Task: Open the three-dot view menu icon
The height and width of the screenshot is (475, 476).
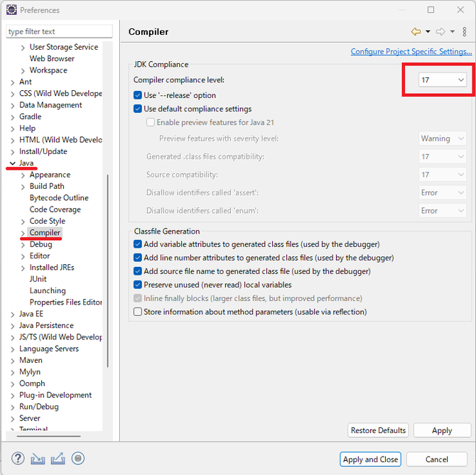Action: [465, 31]
